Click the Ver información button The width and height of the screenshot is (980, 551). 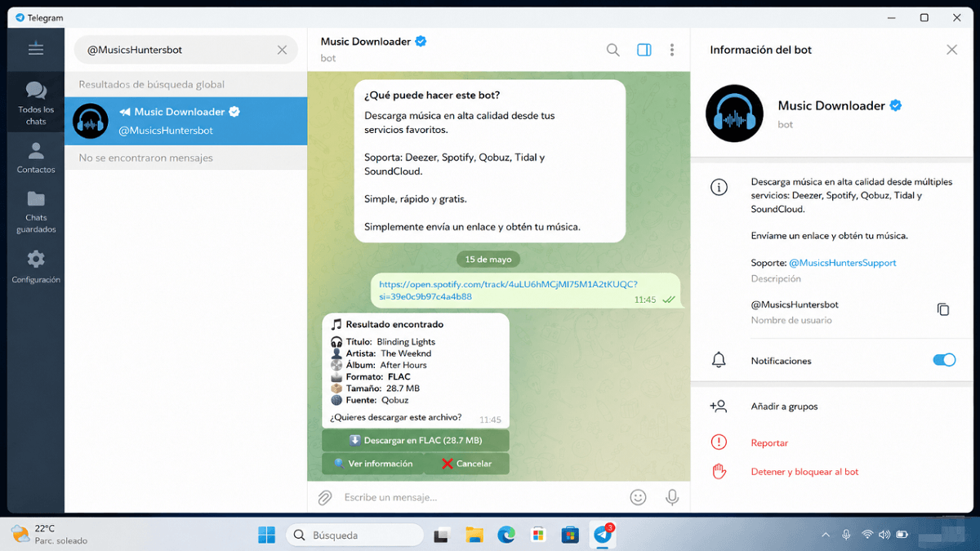tap(372, 464)
